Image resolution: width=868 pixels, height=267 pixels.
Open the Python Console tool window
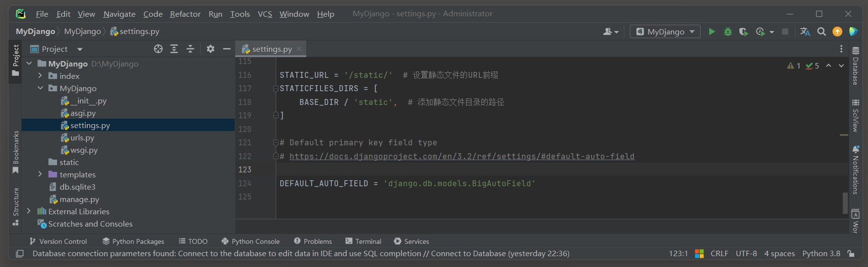251,241
